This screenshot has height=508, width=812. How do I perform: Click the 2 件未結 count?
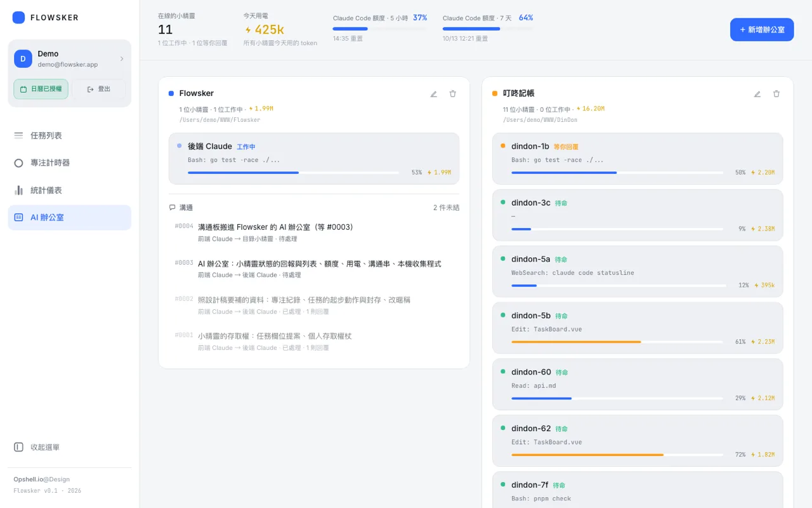click(x=447, y=208)
